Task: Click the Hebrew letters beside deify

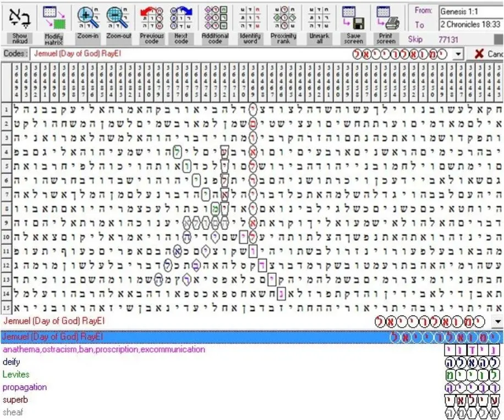Action: tap(473, 362)
